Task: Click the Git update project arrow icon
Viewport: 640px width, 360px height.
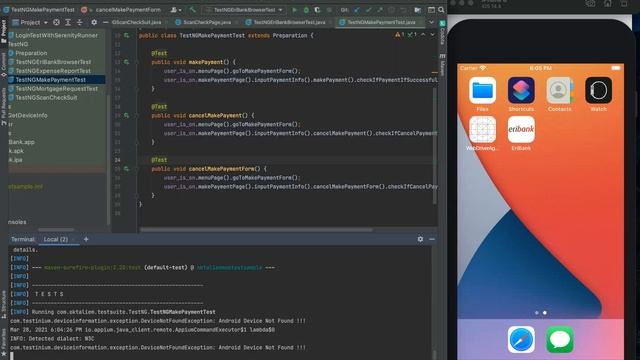Action: tap(357, 9)
